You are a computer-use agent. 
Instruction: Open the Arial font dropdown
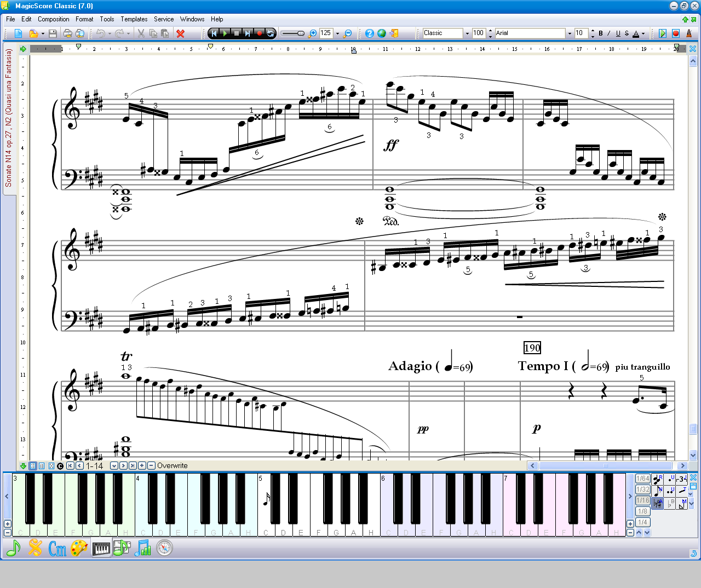[570, 33]
